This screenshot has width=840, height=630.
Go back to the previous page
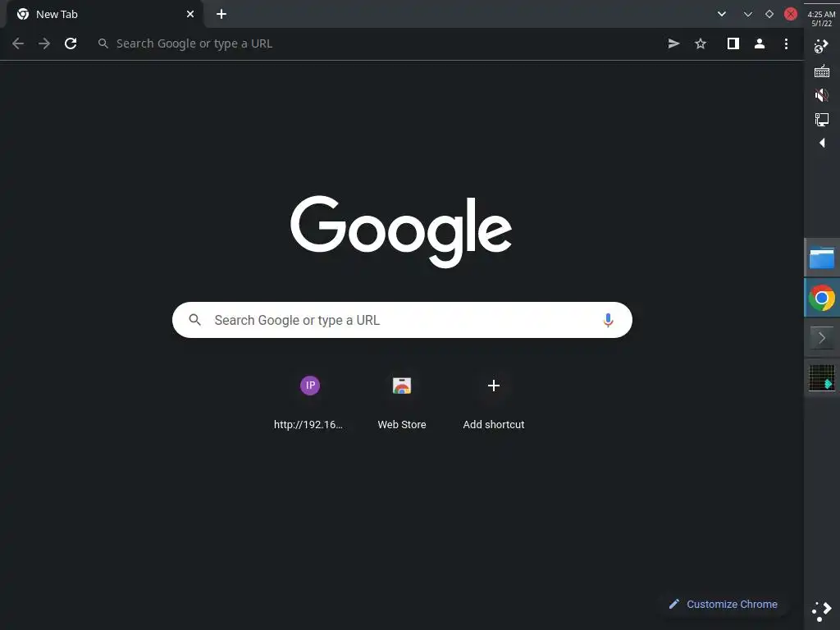point(18,43)
